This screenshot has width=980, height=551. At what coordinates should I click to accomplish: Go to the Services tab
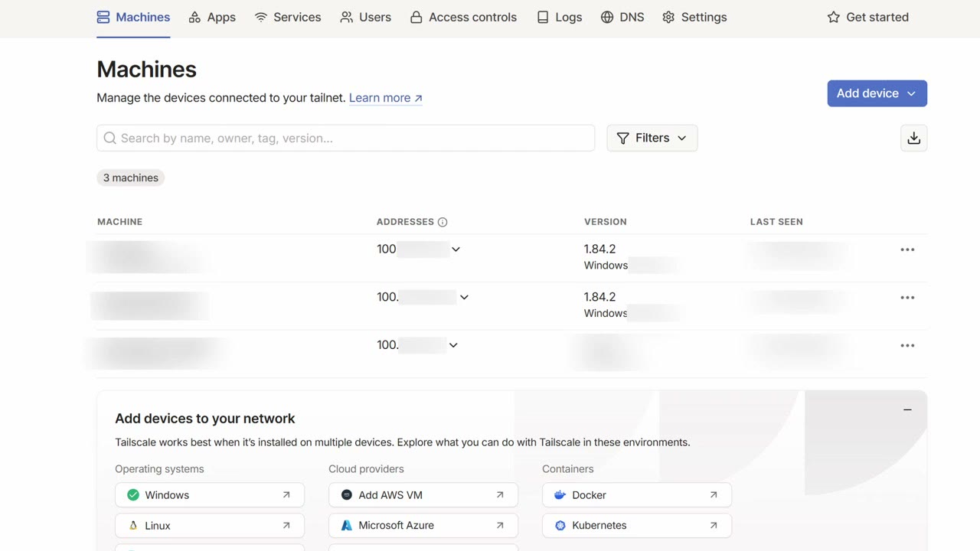tap(288, 17)
